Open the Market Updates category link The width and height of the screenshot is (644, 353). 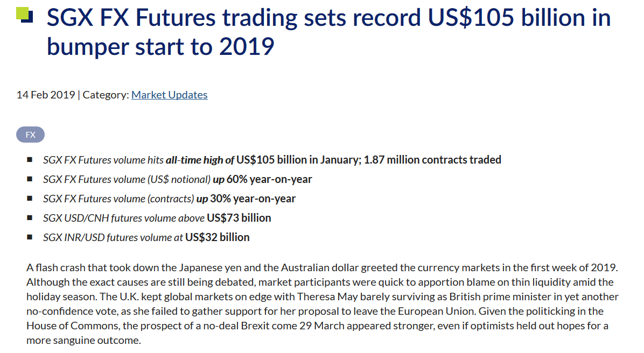[x=169, y=95]
